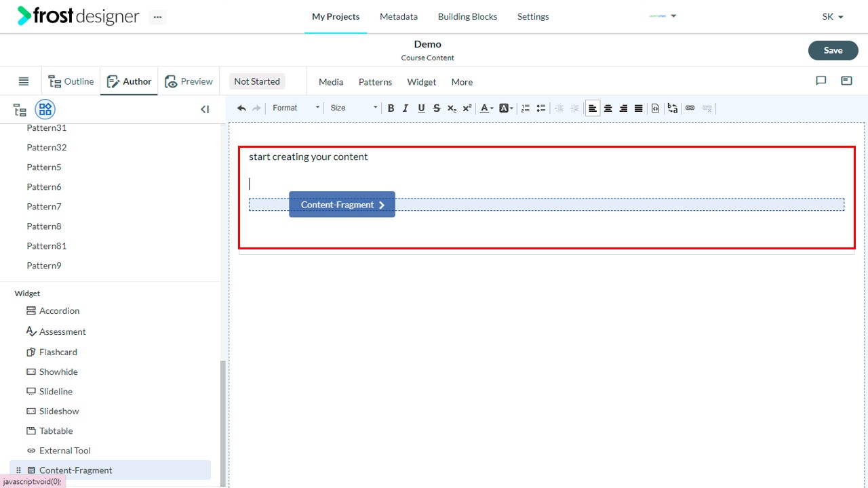Open the Building Blocks menu
Viewport: 868px width, 488px height.
(467, 16)
